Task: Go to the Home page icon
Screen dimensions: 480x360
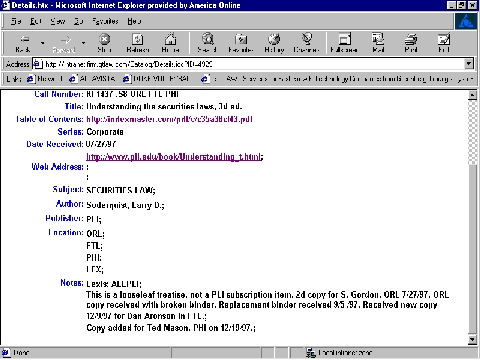Action: pyautogui.click(x=170, y=39)
